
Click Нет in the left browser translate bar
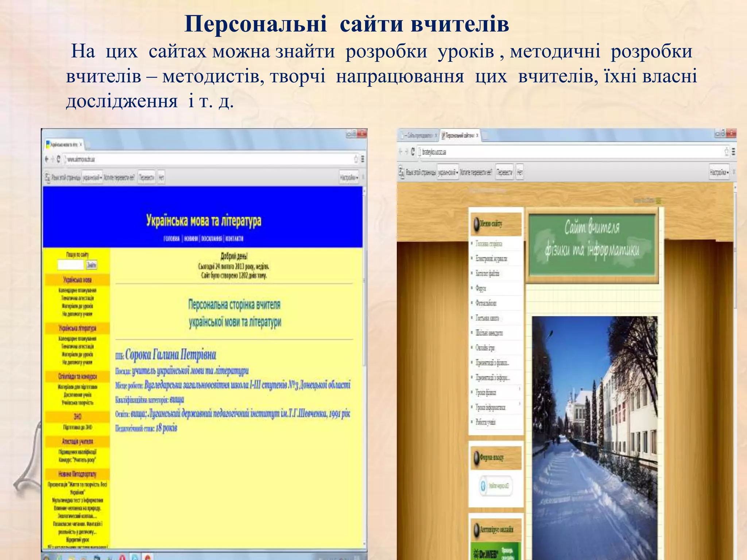coord(161,178)
